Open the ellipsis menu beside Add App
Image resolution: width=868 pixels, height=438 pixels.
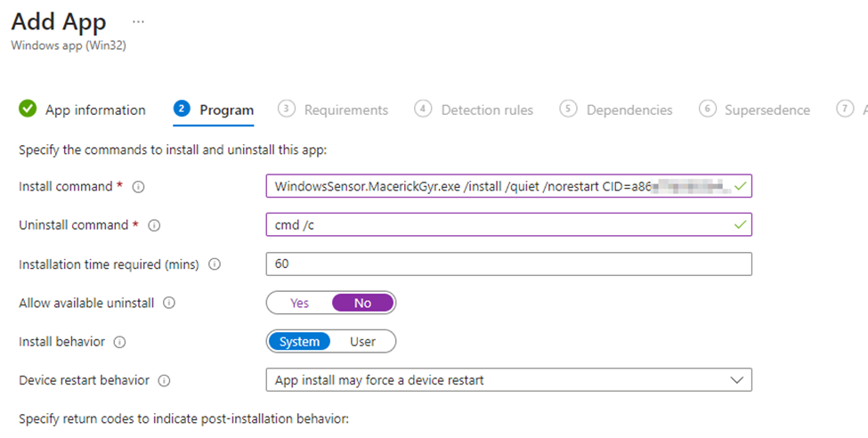tap(138, 21)
